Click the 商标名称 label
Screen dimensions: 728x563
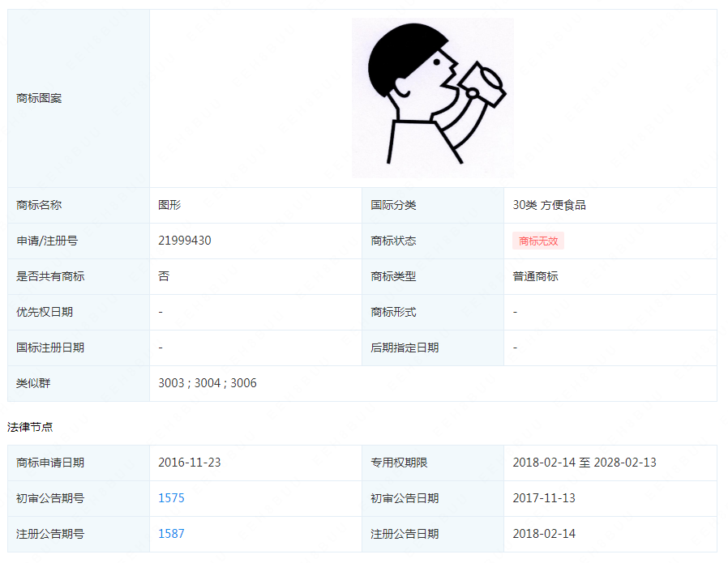[x=39, y=205]
